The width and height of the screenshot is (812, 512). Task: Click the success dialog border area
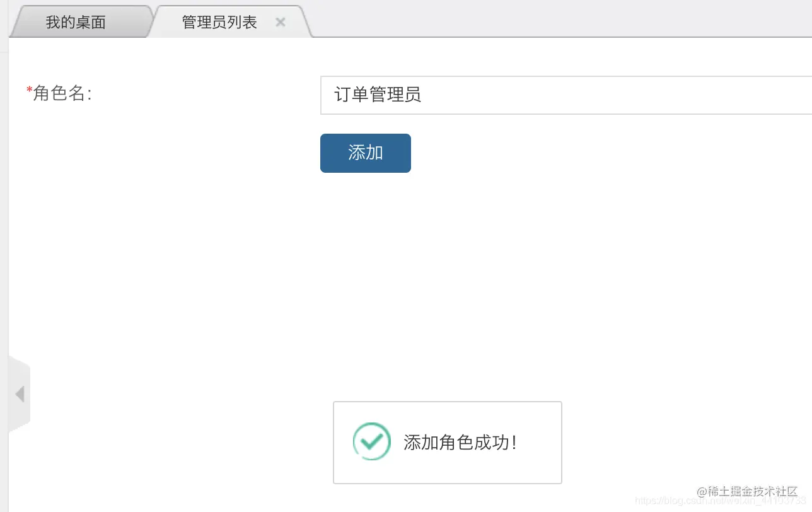point(447,402)
